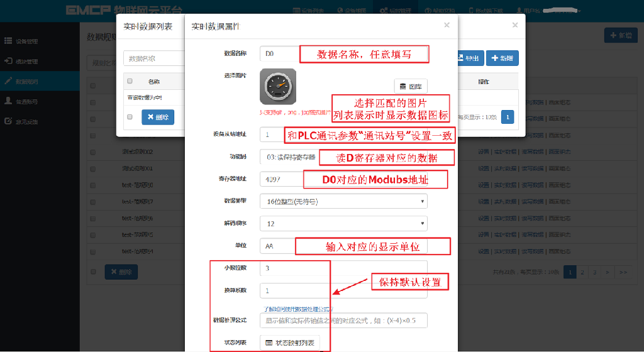This screenshot has height=352, width=644.
Task: Check the box for 测试规则002 row
Action: coord(93,151)
